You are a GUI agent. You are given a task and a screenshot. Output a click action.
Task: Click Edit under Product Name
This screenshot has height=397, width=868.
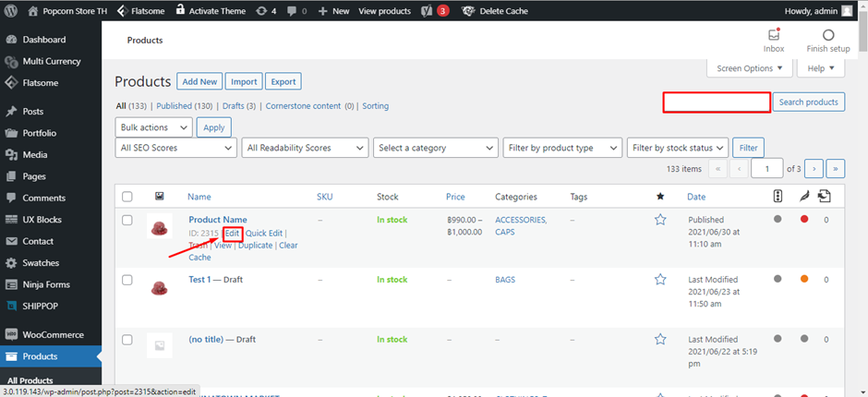(x=232, y=234)
